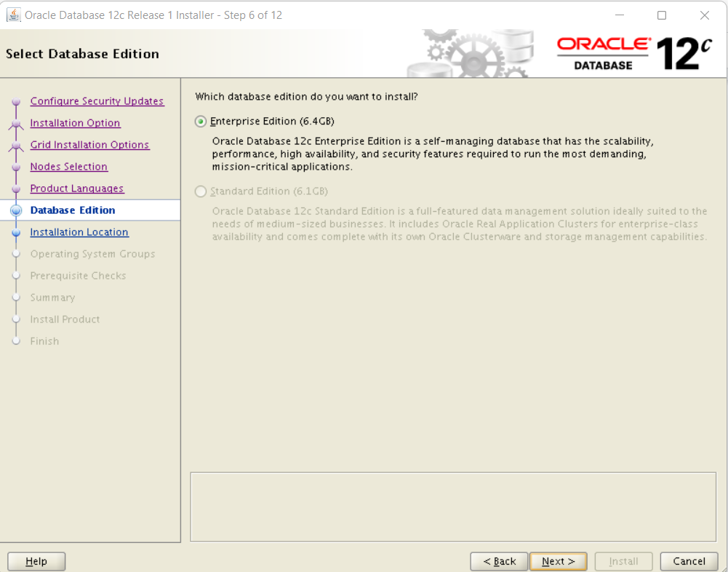The image size is (728, 572).
Task: Click the Installation Location step bullet icon
Action: point(16,232)
